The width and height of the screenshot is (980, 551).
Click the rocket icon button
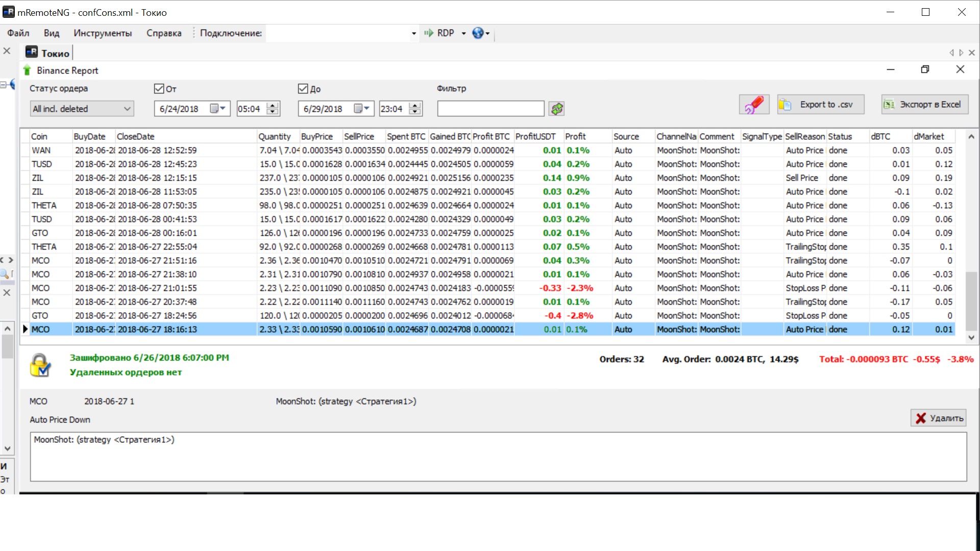(754, 105)
